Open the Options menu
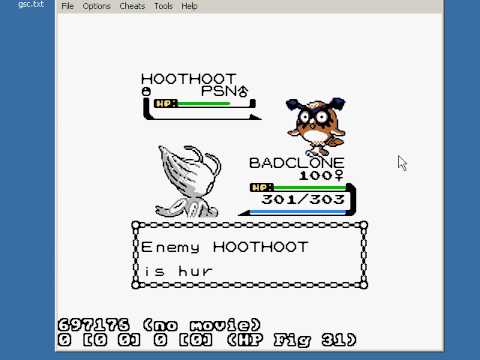This screenshot has width=480, height=360. tap(96, 6)
